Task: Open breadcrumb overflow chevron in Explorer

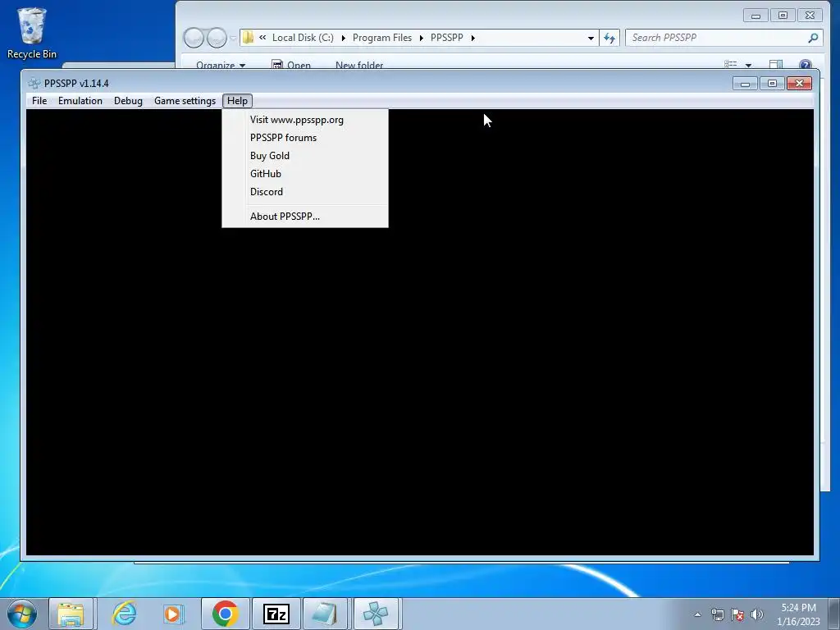Action: pos(262,37)
